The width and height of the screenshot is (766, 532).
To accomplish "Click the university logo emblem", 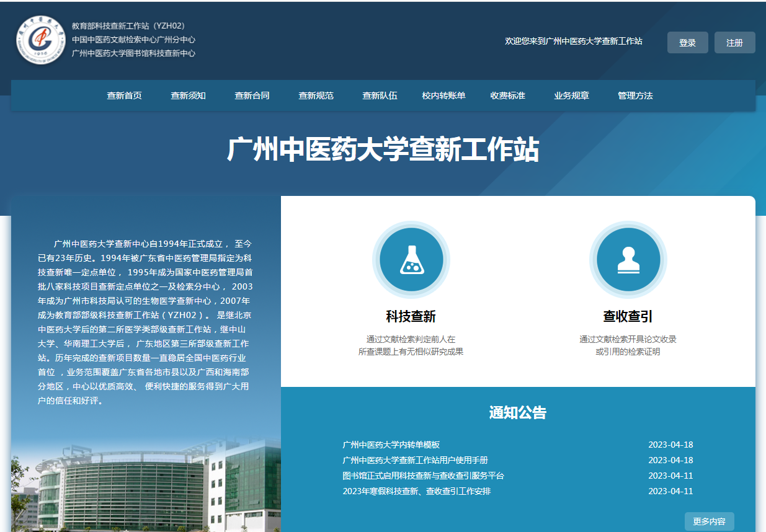I will 41,40.
